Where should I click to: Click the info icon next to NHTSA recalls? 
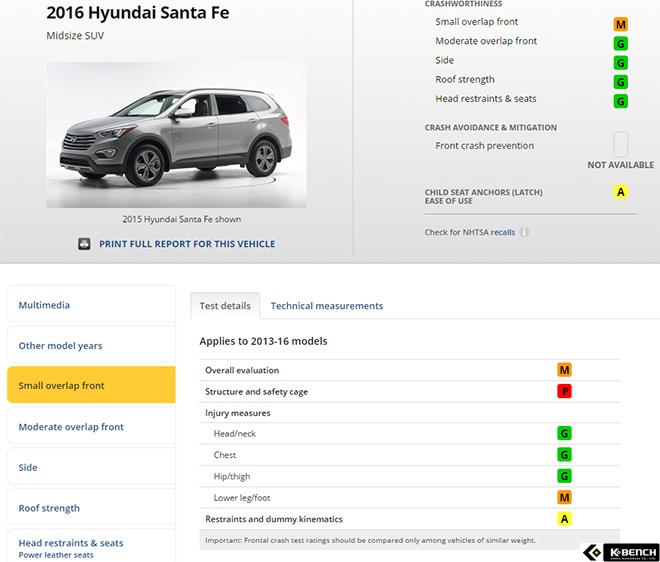[524, 232]
